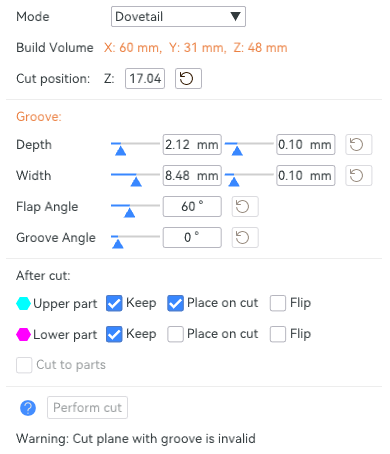This screenshot has height=454, width=390.
Task: Reset the groove Width values
Action: tap(358, 176)
